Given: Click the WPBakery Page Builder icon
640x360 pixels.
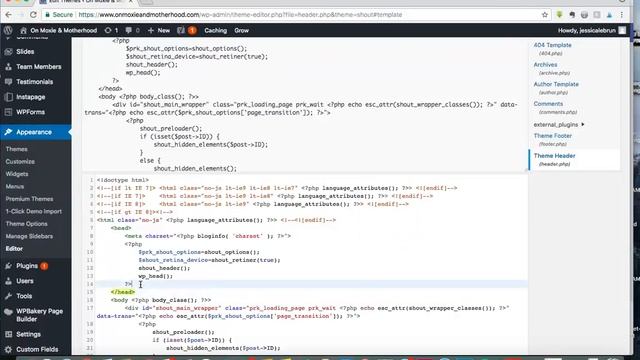Looking at the screenshot, I should click(8, 312).
